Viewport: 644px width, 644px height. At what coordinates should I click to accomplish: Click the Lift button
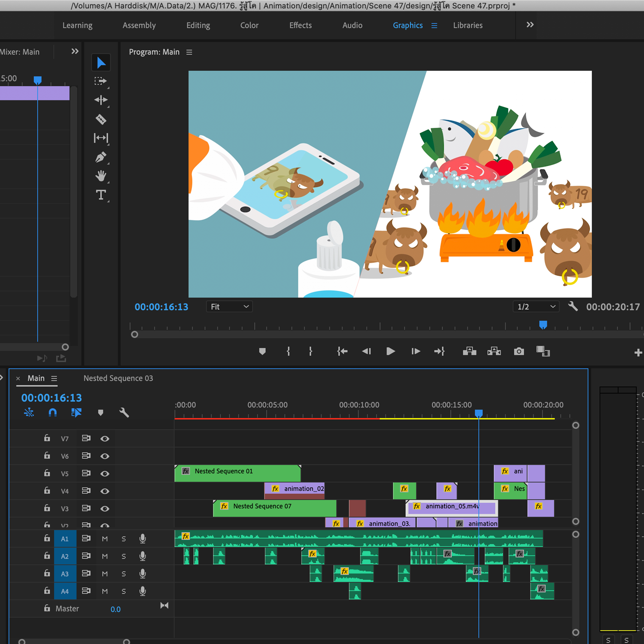pos(470,351)
